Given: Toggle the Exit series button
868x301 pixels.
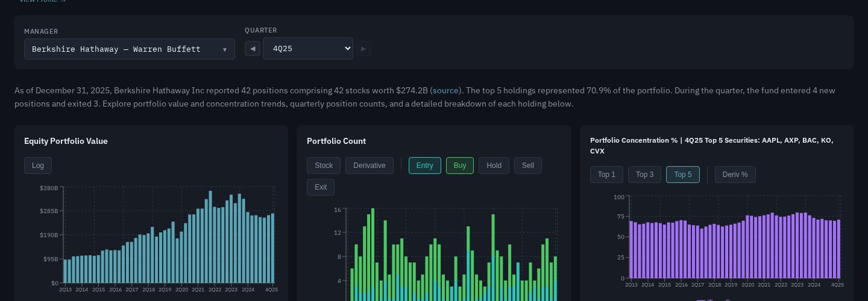Looking at the screenshot, I should [x=321, y=187].
